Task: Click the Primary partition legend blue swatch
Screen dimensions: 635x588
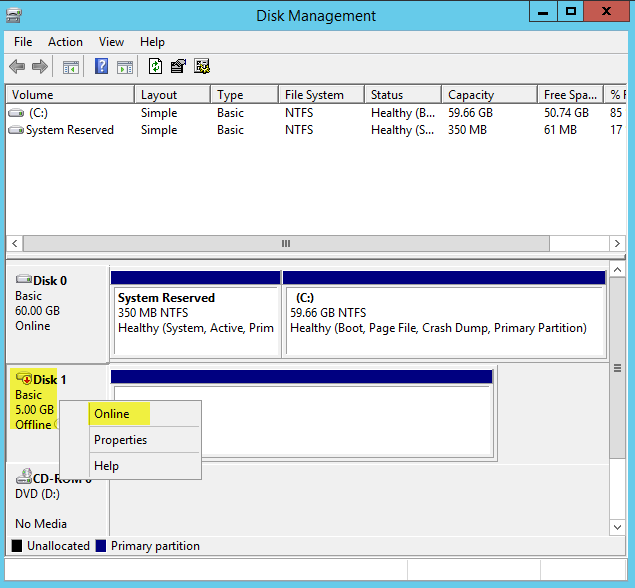Action: click(101, 546)
